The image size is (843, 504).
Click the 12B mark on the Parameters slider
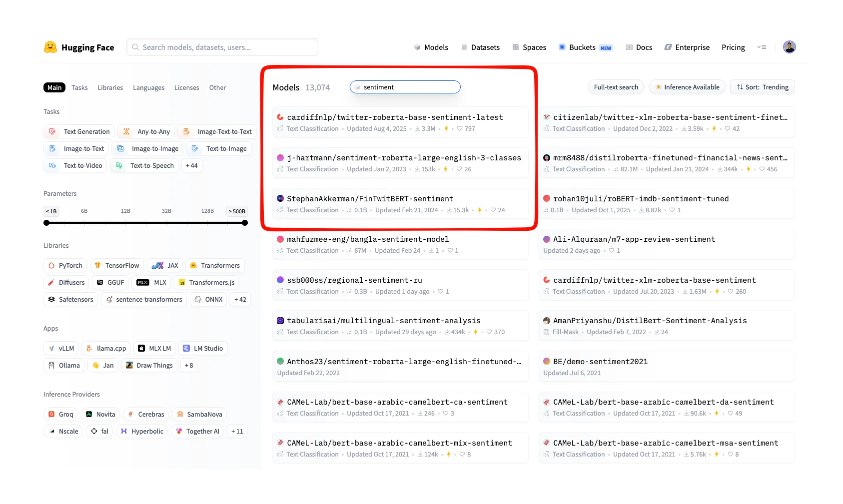tap(125, 211)
